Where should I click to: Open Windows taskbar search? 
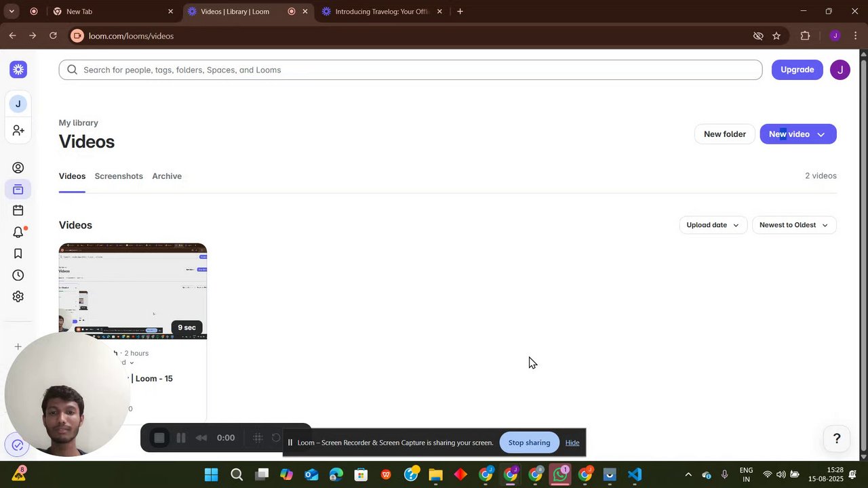(x=237, y=474)
